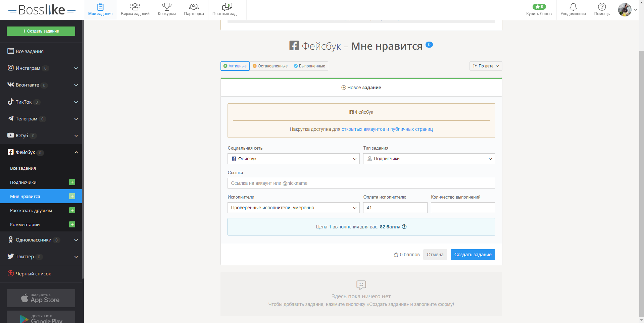644x323 pixels.
Task: Click the blue task counter badge near title
Action: 429,45
